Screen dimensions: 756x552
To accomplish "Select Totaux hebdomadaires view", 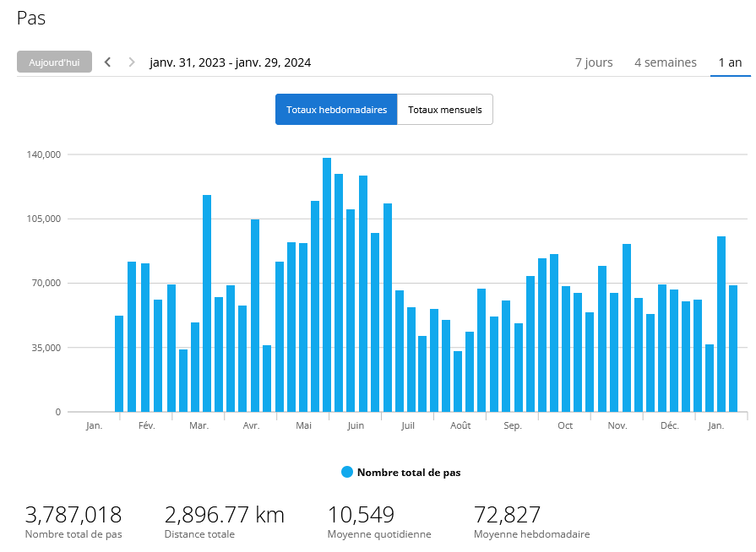I will coord(336,110).
